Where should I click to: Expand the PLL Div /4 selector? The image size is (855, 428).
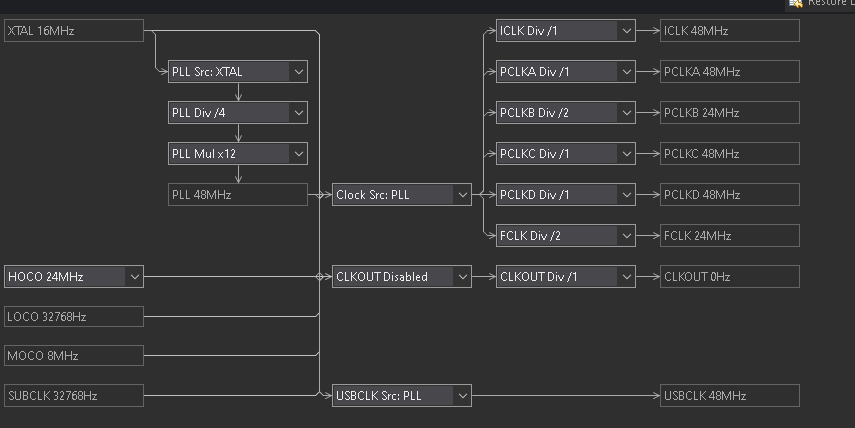[237, 113]
